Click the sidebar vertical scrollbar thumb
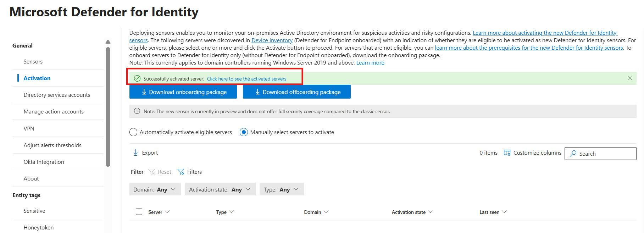644x233 pixels. tap(108, 106)
